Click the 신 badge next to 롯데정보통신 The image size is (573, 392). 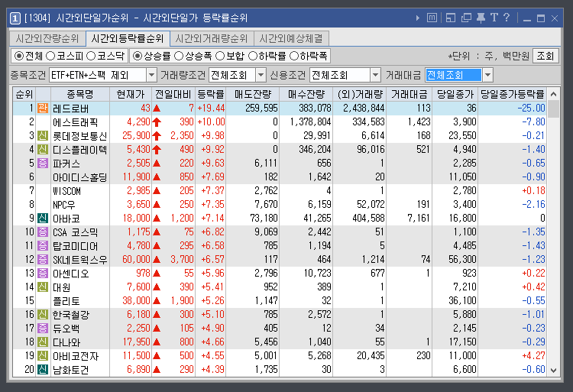click(43, 136)
